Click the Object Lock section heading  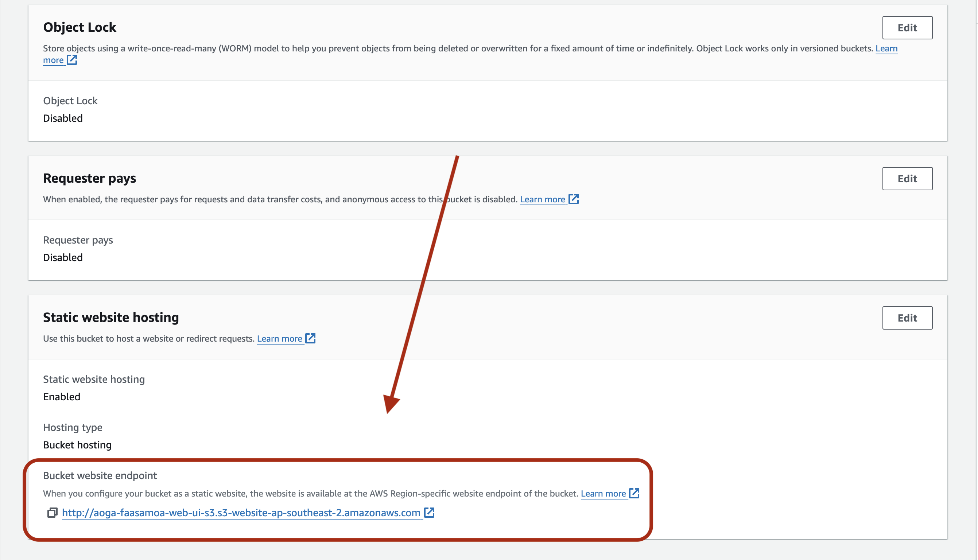pos(79,27)
